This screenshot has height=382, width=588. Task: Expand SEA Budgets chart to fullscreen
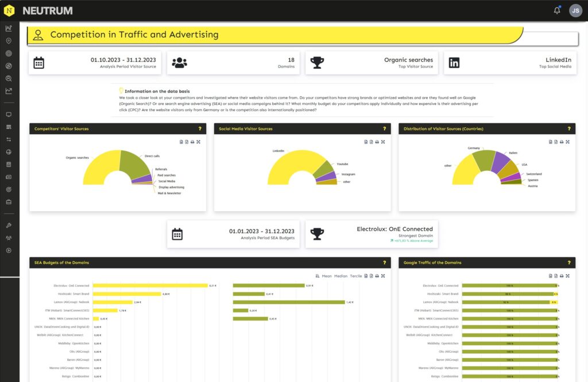coord(383,276)
